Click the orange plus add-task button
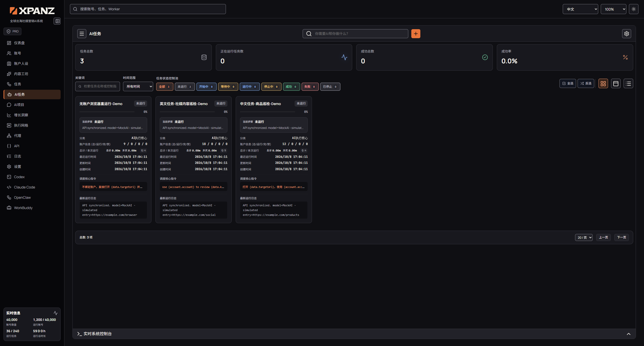Viewport: 644px width, 346px height. tap(416, 34)
